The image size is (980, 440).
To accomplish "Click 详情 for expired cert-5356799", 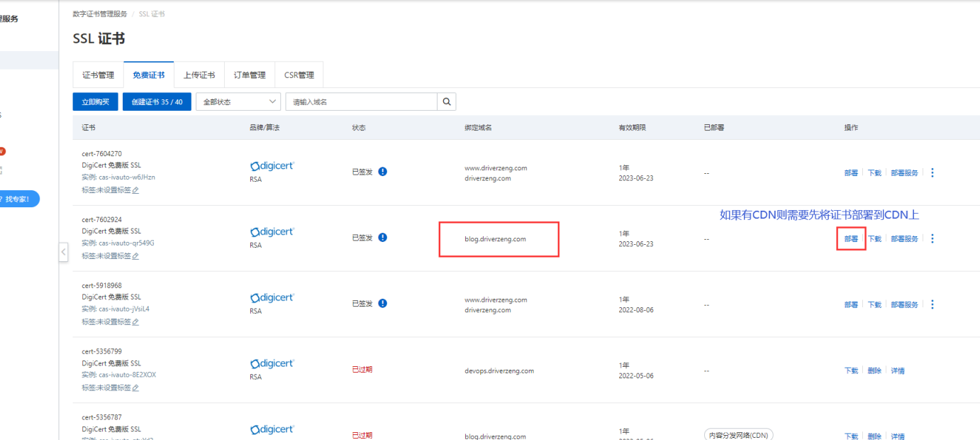I will point(898,370).
